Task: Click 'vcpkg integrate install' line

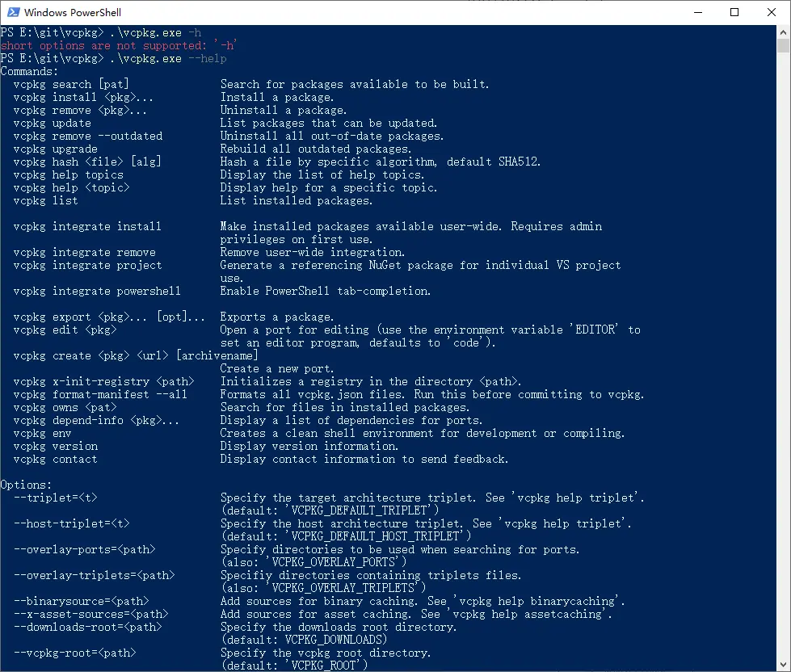Action: (87, 226)
